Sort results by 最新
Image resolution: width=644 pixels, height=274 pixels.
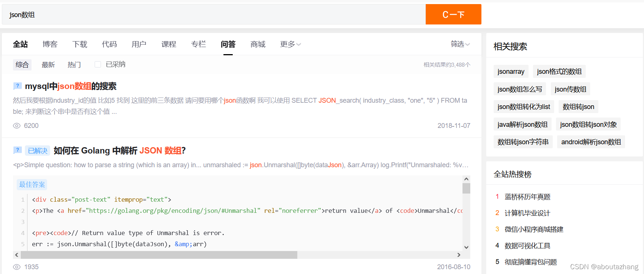click(x=48, y=65)
